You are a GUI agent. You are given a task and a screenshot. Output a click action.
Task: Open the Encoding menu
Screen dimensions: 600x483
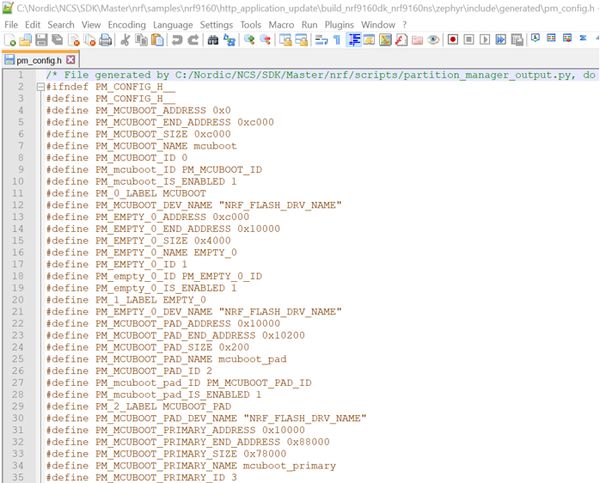[x=127, y=24]
